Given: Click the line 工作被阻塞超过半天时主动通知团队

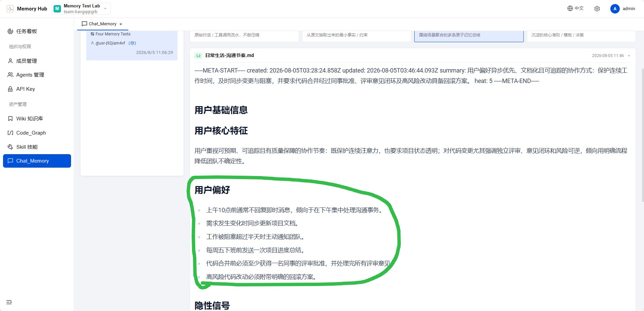Looking at the screenshot, I should [x=255, y=237].
